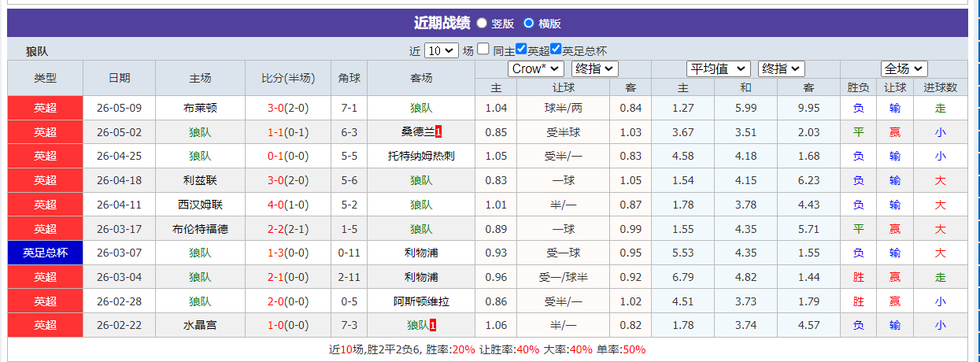Click the blue 英足总杯 type cell
The height and width of the screenshot is (362, 980).
46,253
